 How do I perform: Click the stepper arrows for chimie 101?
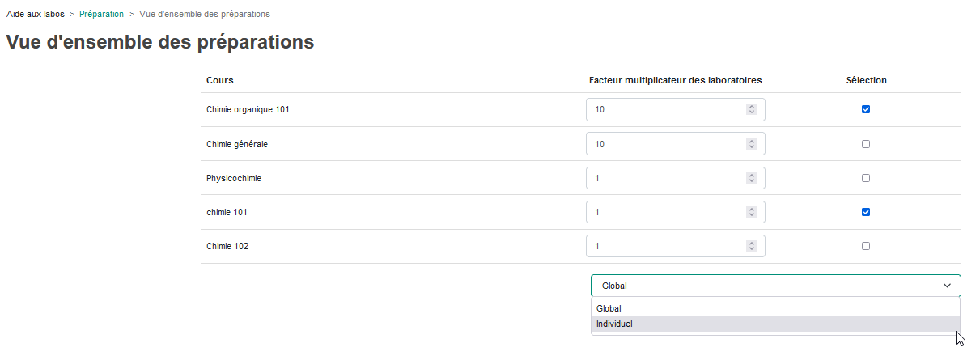pos(751,212)
